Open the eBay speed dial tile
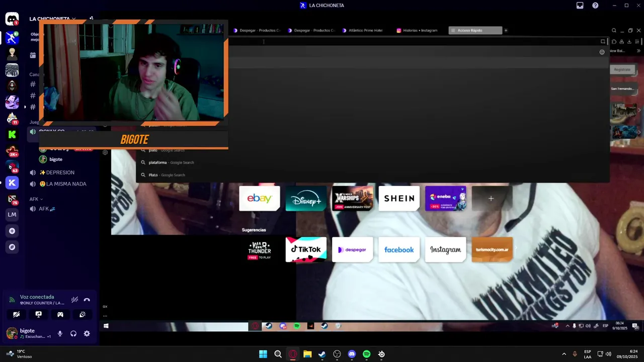 [260, 198]
